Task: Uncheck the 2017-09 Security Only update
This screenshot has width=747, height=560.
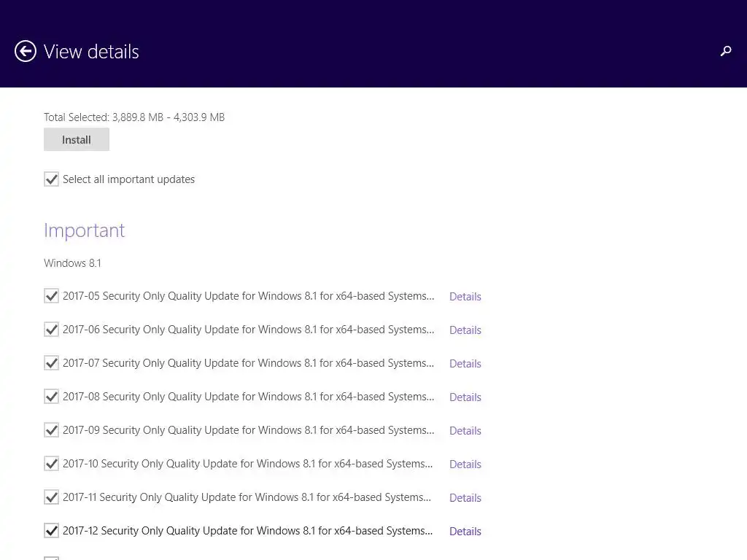Action: pyautogui.click(x=51, y=430)
